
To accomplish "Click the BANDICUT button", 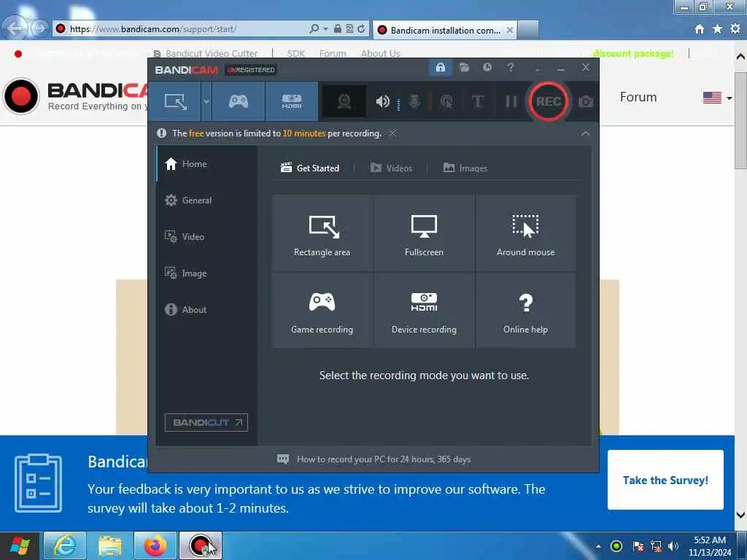I will 206,422.
